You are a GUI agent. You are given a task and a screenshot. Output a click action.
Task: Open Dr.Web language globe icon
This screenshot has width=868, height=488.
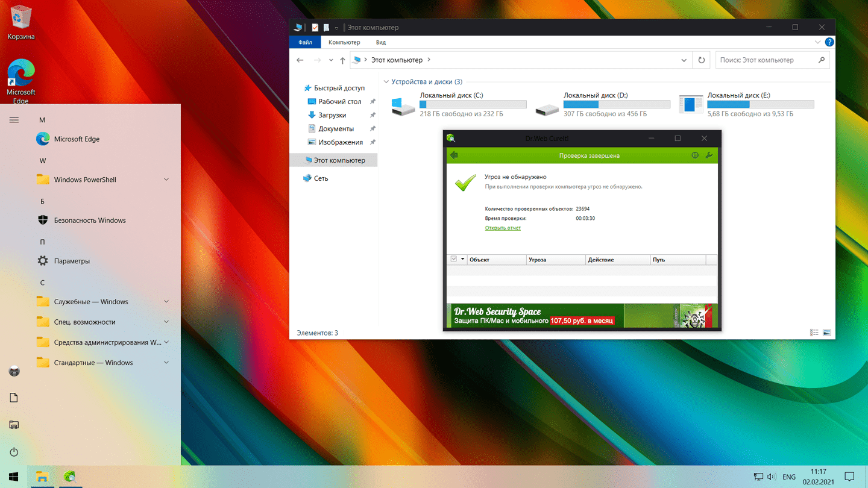click(695, 155)
